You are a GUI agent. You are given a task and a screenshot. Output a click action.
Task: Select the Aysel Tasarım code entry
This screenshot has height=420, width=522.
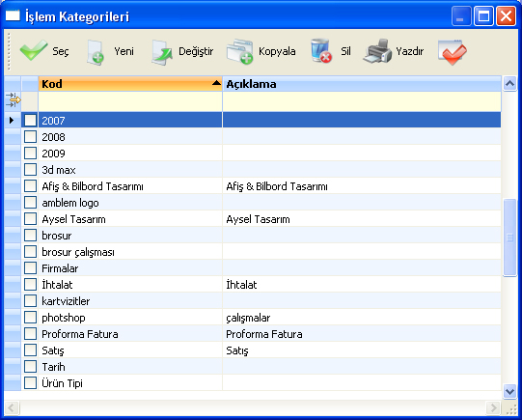[73, 219]
